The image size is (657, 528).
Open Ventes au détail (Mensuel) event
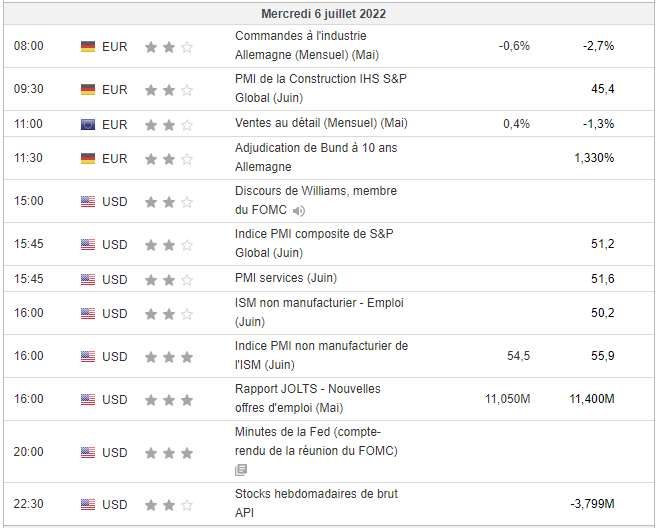coord(321,123)
